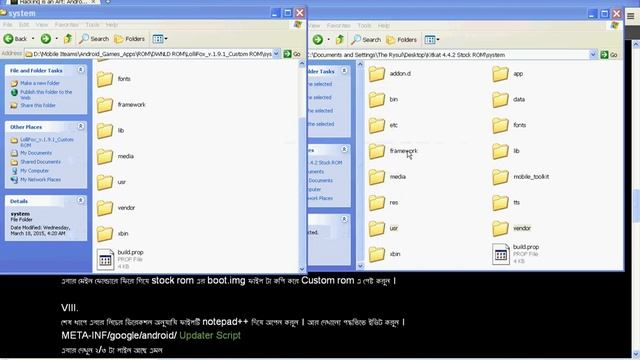The height and width of the screenshot is (360, 640).
Task: Open Views dropdown in system window
Action: 160,39
